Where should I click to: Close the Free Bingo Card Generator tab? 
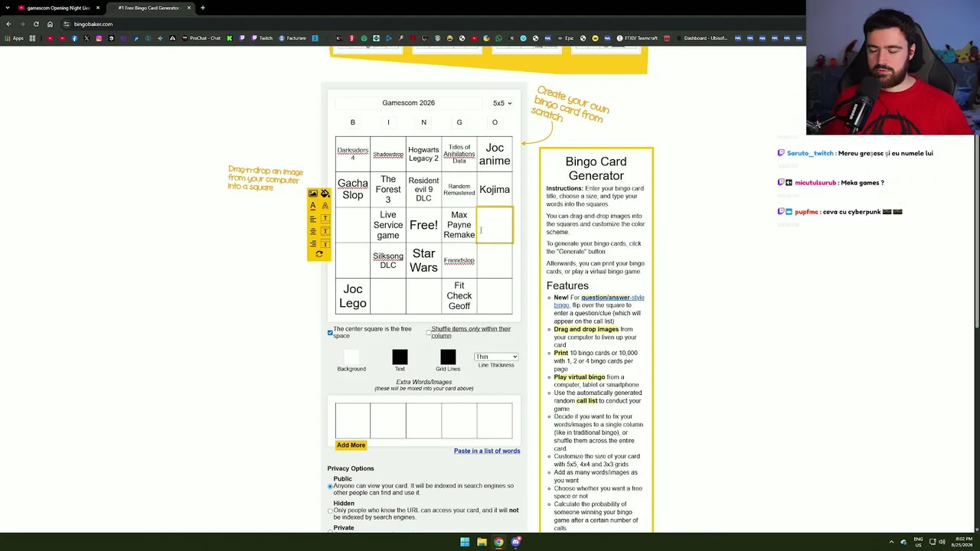tap(189, 8)
